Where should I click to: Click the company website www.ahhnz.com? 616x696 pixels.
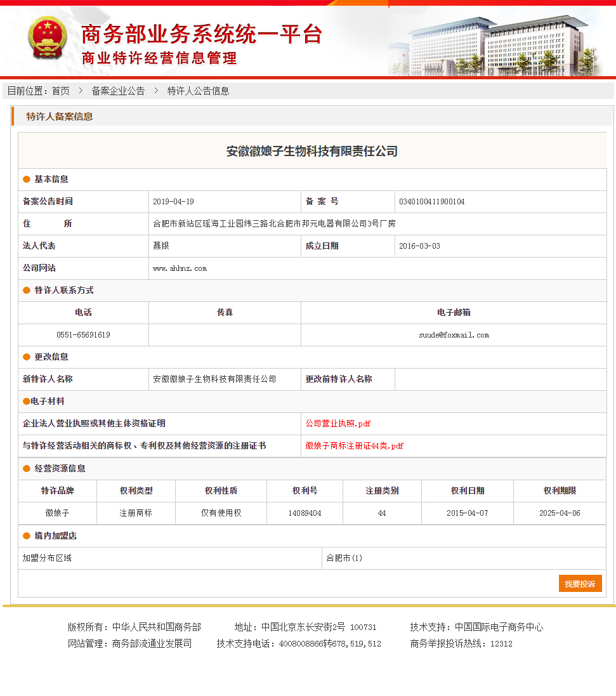[180, 268]
